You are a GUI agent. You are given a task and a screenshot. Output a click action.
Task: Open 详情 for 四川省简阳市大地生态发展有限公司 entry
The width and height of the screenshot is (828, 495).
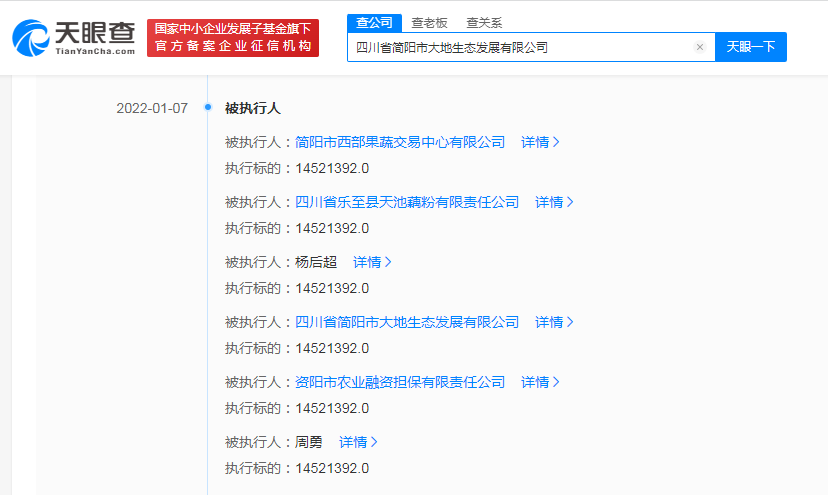[554, 322]
